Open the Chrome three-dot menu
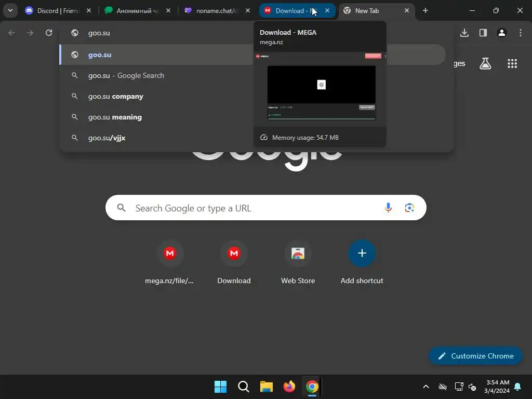532x399 pixels. [521, 33]
